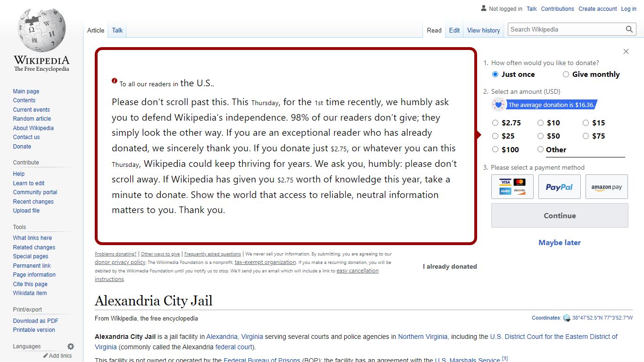This screenshot has height=362, width=644.
Task: Click Download as PDF
Action: click(35, 321)
